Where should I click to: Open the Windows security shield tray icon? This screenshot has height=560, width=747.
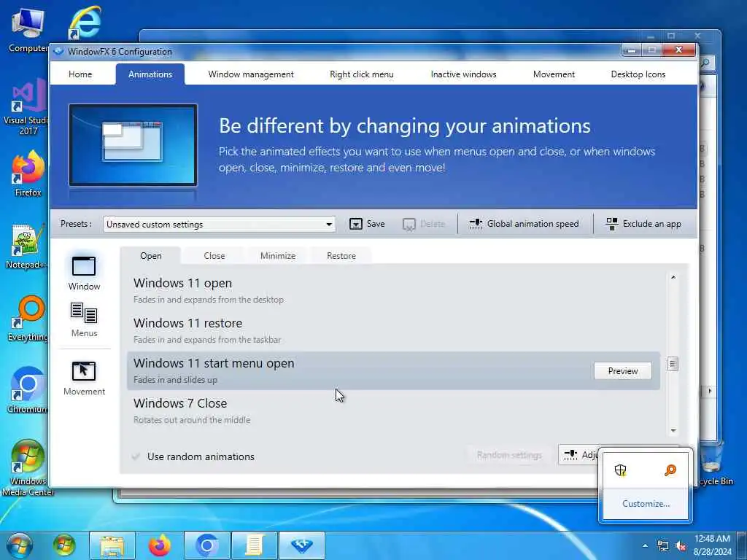(620, 470)
